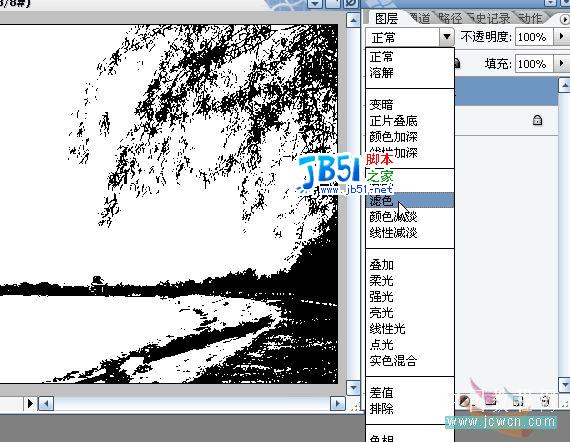Choose 颜色加深 blend mode
The height and width of the screenshot is (442, 570).
pos(410,137)
